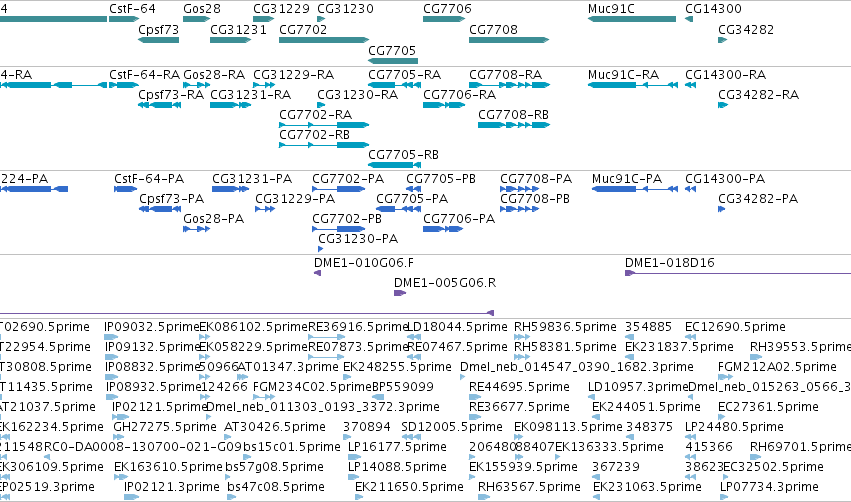851x502 pixels.
Task: Click protein Gos28-PA
Action: click(x=196, y=229)
